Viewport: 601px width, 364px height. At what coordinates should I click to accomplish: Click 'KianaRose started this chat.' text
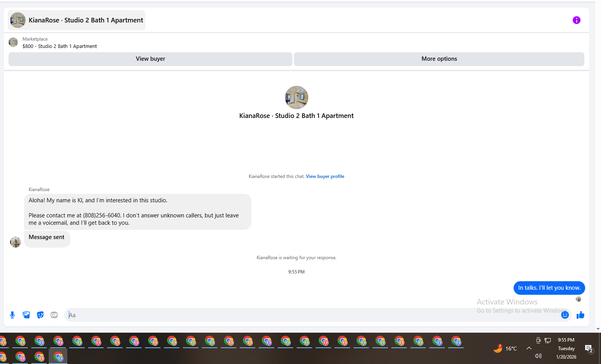pos(277,176)
